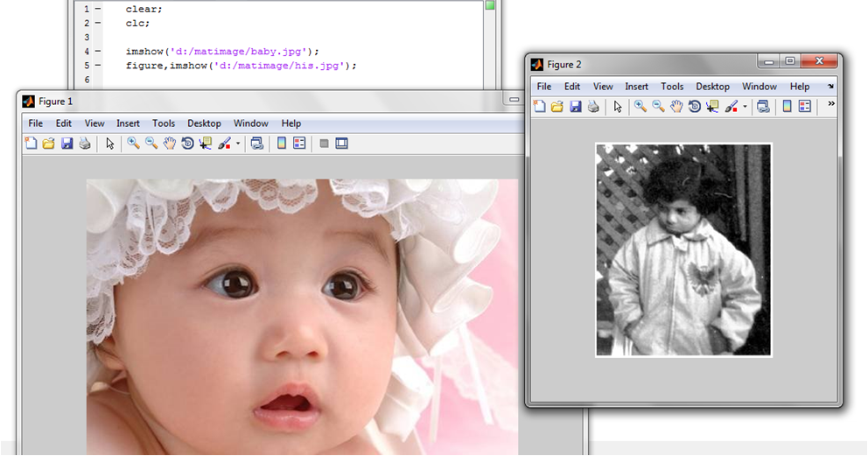
Task: Activate Zoom In tool in Figure 2
Action: [640, 106]
